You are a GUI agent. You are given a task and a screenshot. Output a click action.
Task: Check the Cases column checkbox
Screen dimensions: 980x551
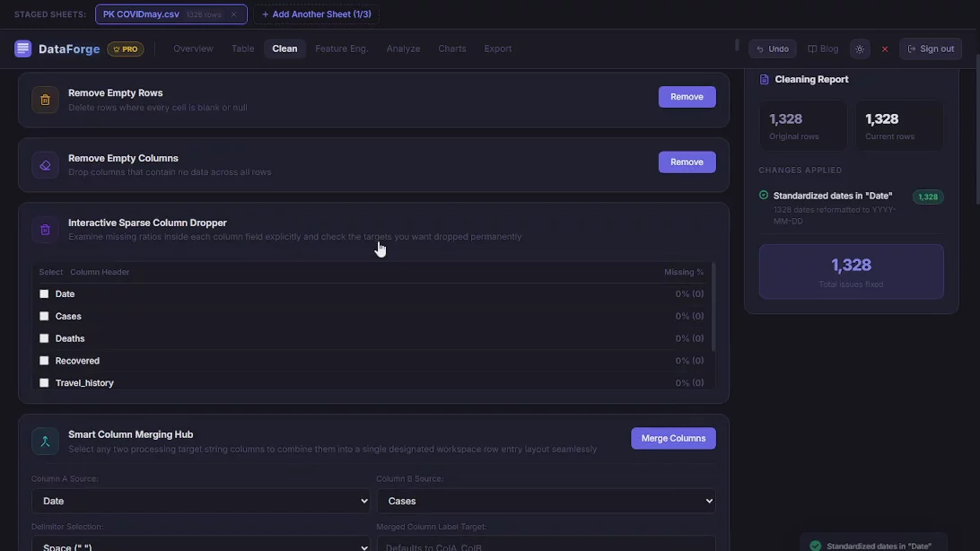click(44, 316)
